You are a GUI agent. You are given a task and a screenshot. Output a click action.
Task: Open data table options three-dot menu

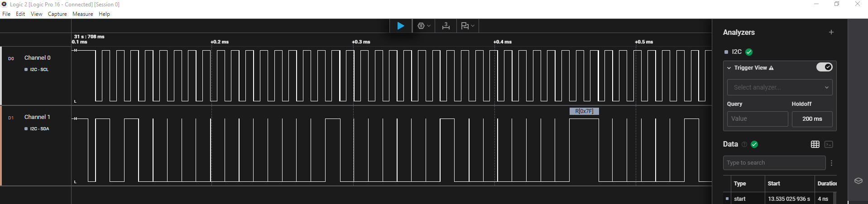[x=831, y=163]
